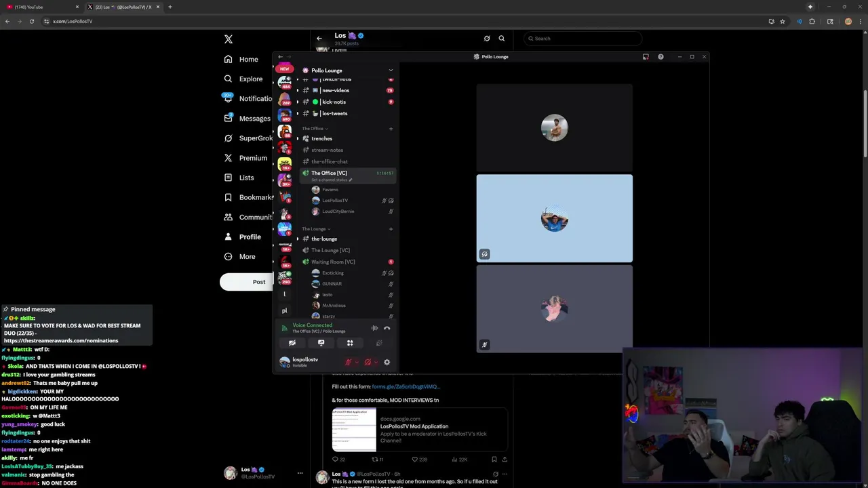Click the Grok icon on the profile header

pyautogui.click(x=486, y=39)
